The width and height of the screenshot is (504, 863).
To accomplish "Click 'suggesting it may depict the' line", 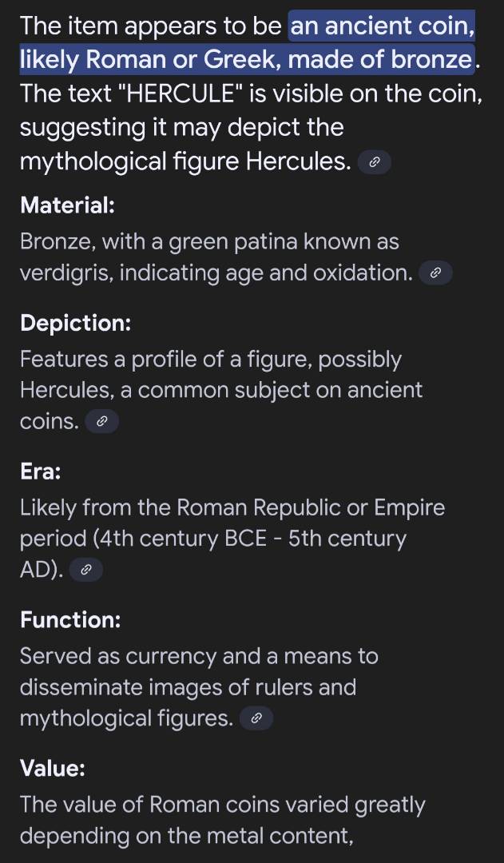I will pos(181,127).
